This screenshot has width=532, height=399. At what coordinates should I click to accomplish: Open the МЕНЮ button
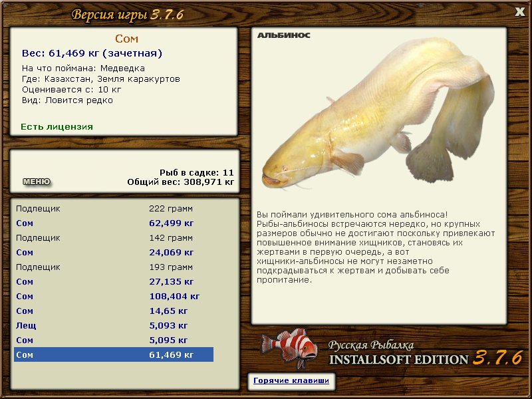[37, 182]
